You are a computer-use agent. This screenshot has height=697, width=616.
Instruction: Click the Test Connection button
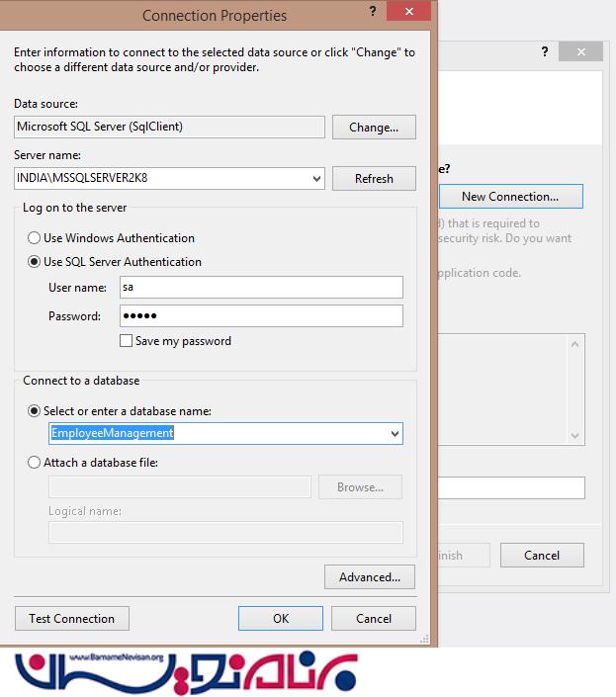click(x=72, y=619)
